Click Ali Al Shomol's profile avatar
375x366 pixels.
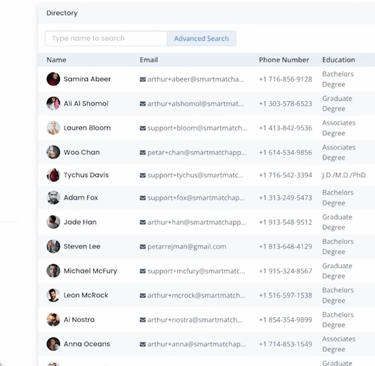[53, 103]
